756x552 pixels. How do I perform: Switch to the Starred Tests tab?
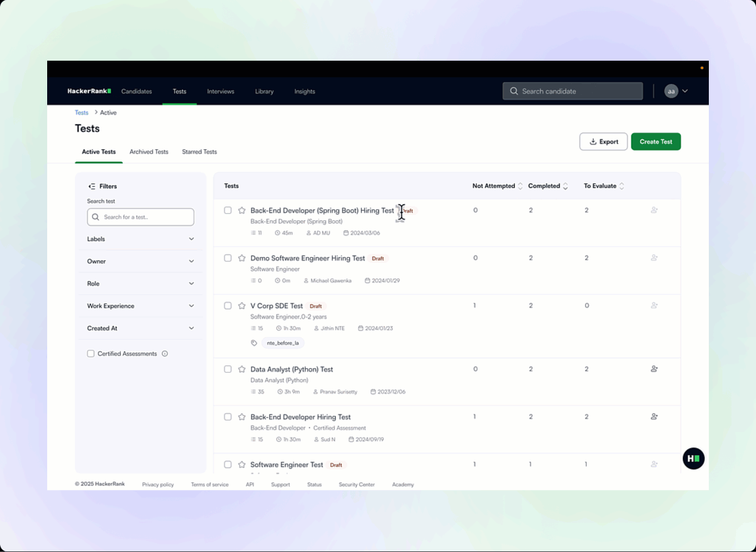coord(199,152)
